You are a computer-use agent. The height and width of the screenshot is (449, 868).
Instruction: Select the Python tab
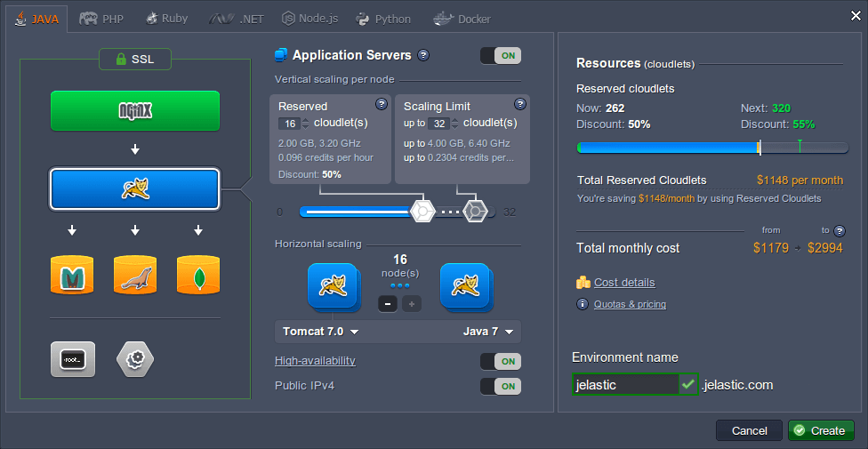tap(383, 19)
